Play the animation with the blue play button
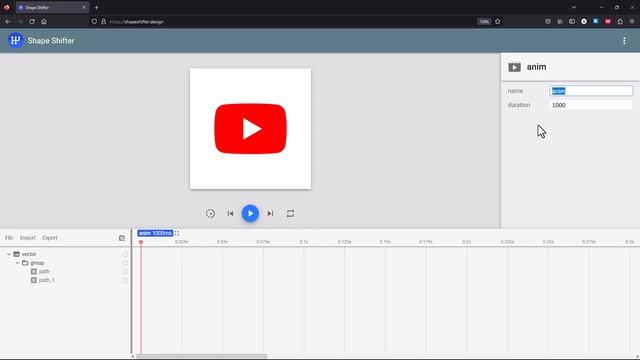The width and height of the screenshot is (640, 360). point(250,213)
